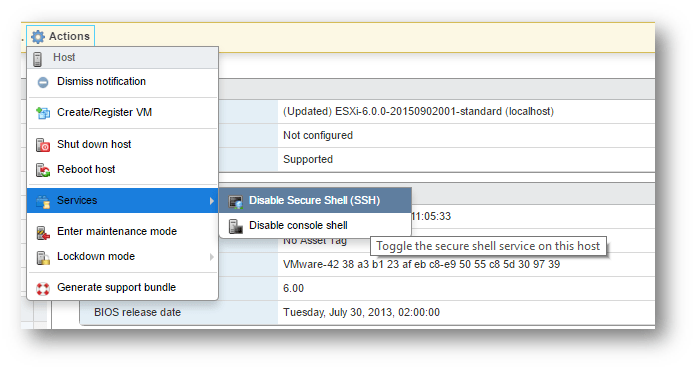Select the Host menu header
The image size is (697, 371).
pyautogui.click(x=123, y=58)
